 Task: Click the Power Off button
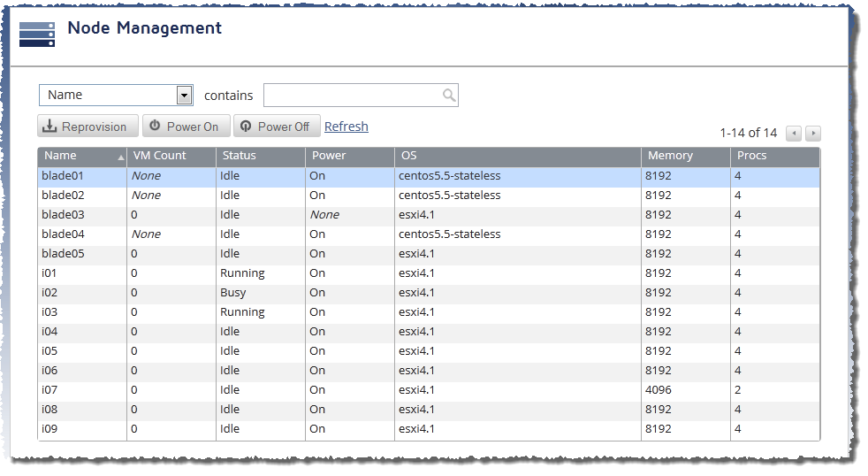(x=277, y=127)
